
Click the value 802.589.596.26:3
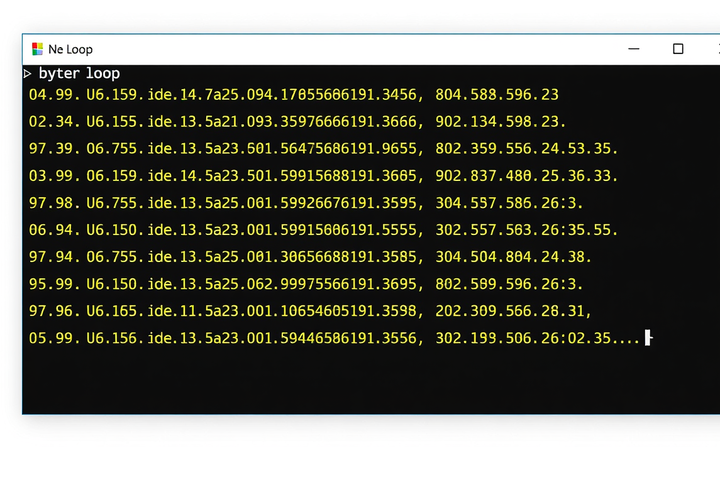(x=509, y=284)
